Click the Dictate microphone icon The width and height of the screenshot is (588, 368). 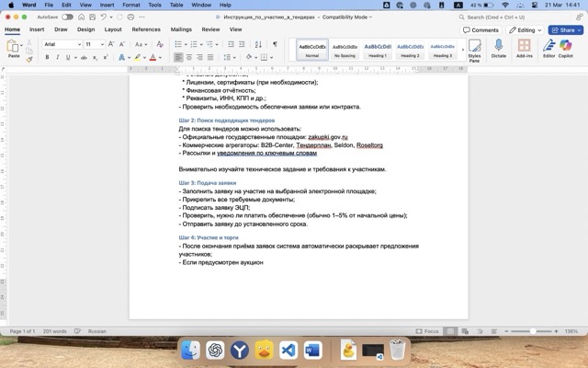(x=499, y=47)
